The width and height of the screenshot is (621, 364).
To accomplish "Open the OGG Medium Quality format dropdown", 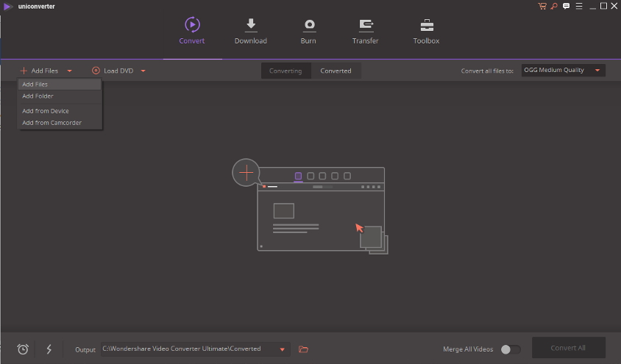I will (x=563, y=70).
